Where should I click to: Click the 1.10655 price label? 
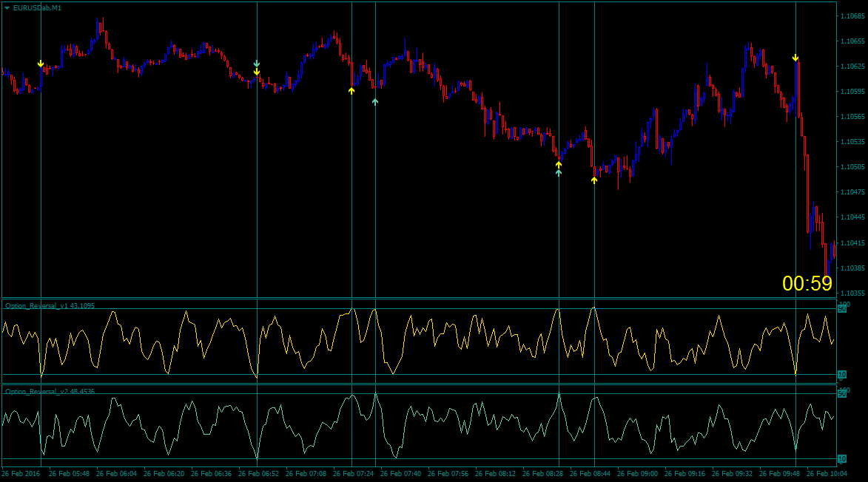[852, 41]
